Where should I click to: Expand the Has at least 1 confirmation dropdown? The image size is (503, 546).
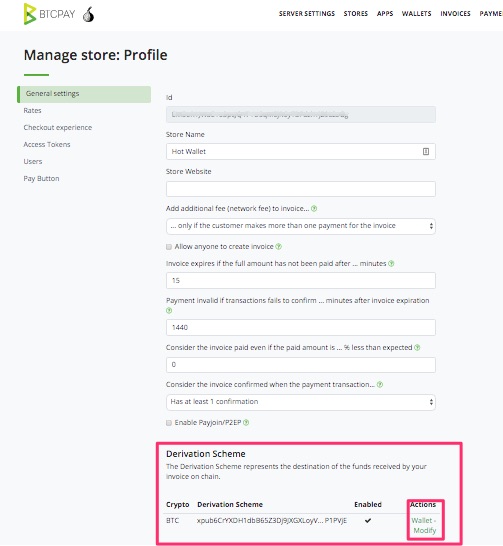click(301, 402)
